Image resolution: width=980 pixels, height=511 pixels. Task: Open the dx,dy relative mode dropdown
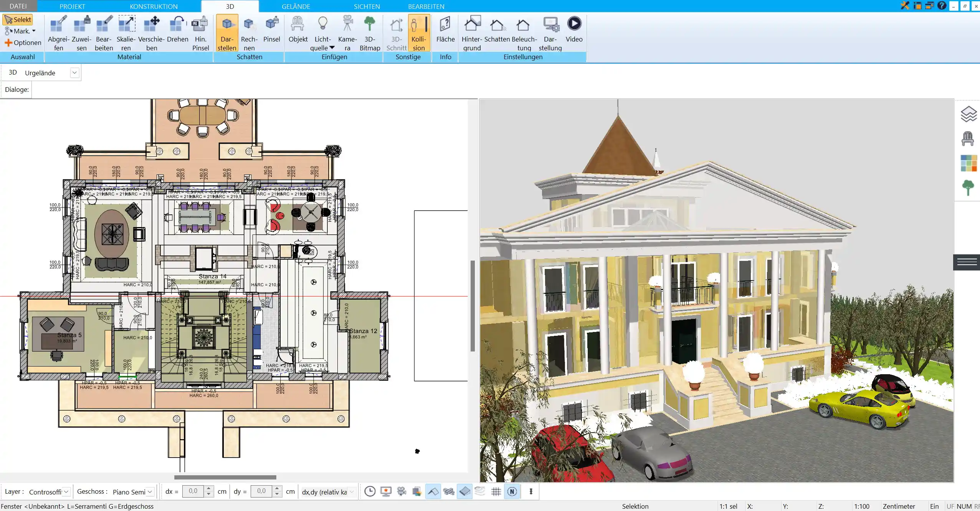click(352, 491)
